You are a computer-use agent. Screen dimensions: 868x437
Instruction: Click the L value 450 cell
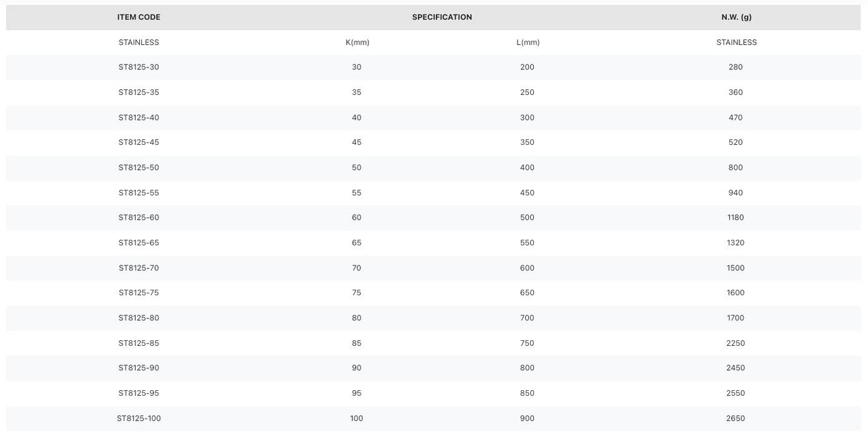pos(528,193)
